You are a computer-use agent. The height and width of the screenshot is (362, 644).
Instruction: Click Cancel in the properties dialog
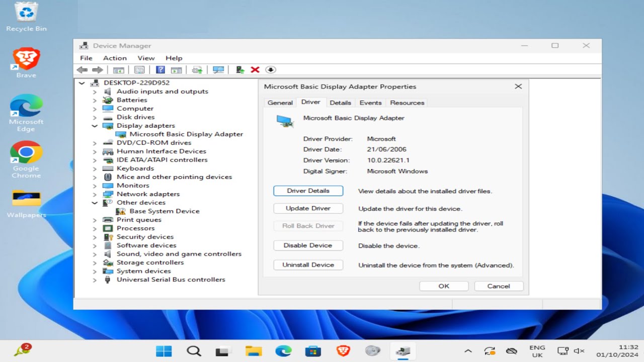pyautogui.click(x=499, y=286)
